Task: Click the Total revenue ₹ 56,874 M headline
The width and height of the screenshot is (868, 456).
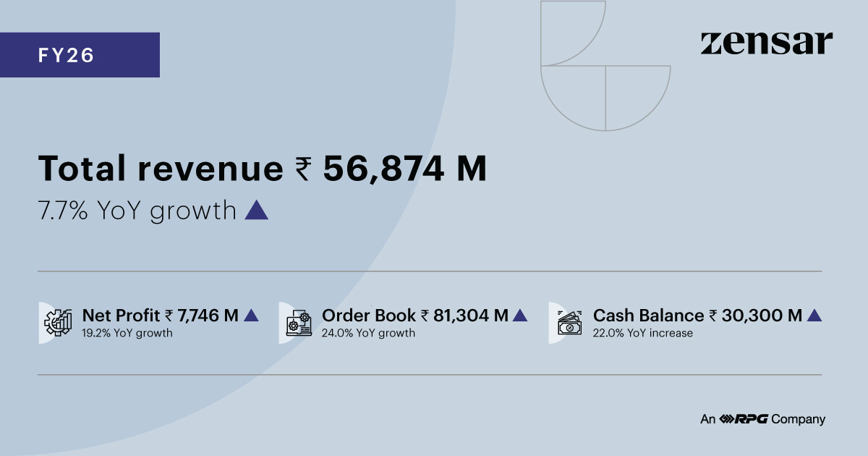Action: [x=262, y=169]
